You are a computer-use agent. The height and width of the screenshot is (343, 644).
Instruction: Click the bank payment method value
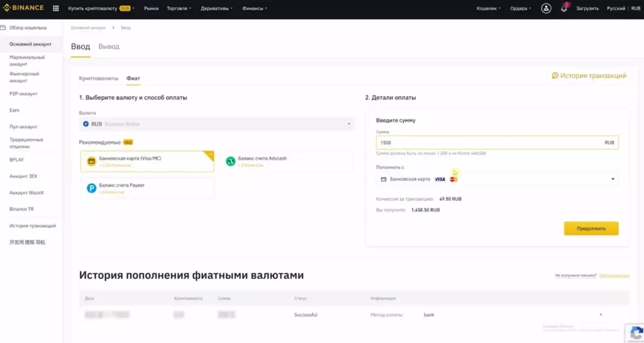[x=429, y=315]
